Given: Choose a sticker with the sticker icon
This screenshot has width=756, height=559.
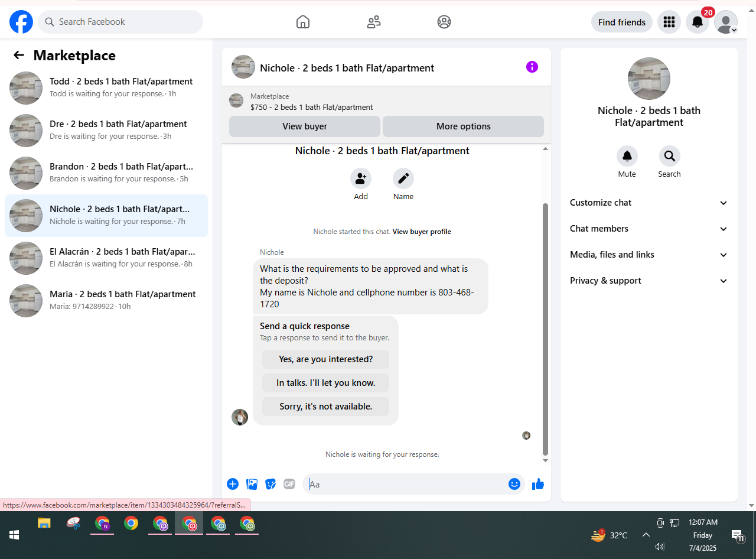Looking at the screenshot, I should [x=271, y=484].
